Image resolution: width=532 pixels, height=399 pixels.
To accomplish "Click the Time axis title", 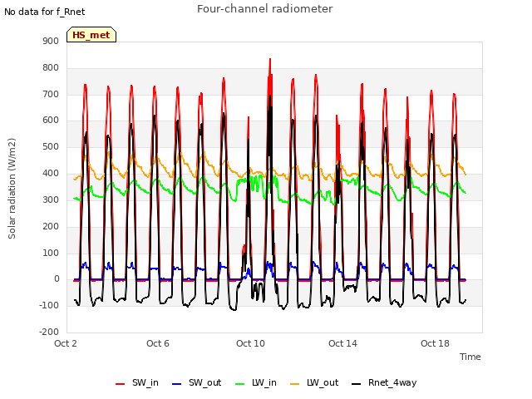I will point(470,357).
